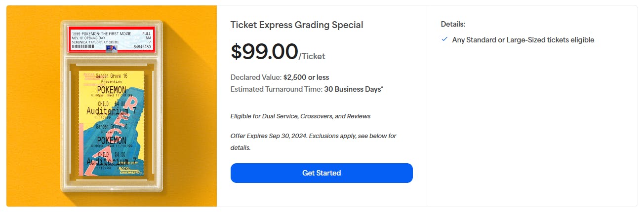644x212 pixels.
Task: Click the blue checkmark icon under Details
Action: (444, 39)
